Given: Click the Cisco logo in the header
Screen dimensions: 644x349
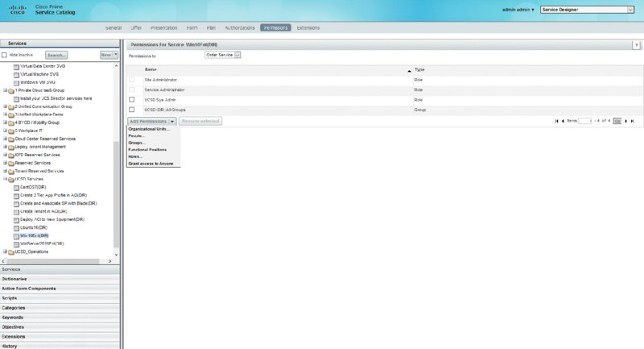Looking at the screenshot, I should coord(17,10).
